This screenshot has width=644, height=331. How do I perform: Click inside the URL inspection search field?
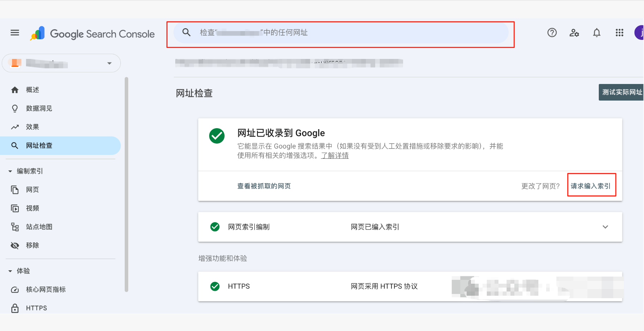pos(339,32)
